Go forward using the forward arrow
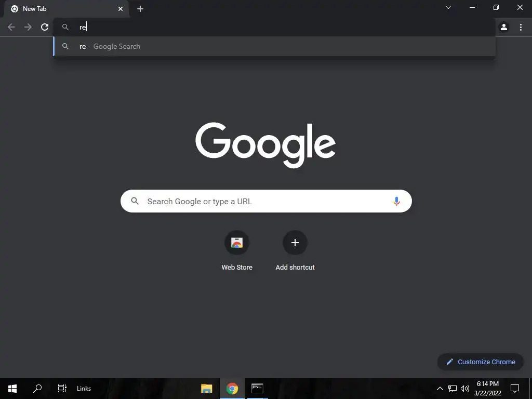The width and height of the screenshot is (532, 399). tap(28, 27)
